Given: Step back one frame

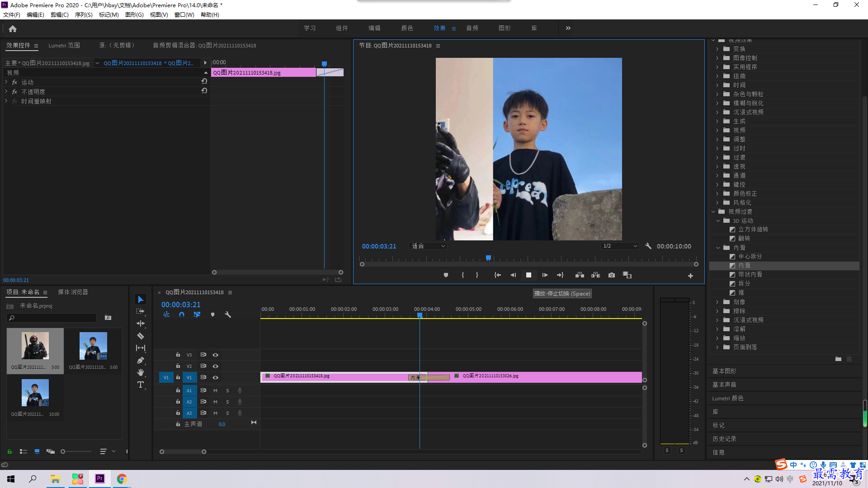Looking at the screenshot, I should 513,275.
